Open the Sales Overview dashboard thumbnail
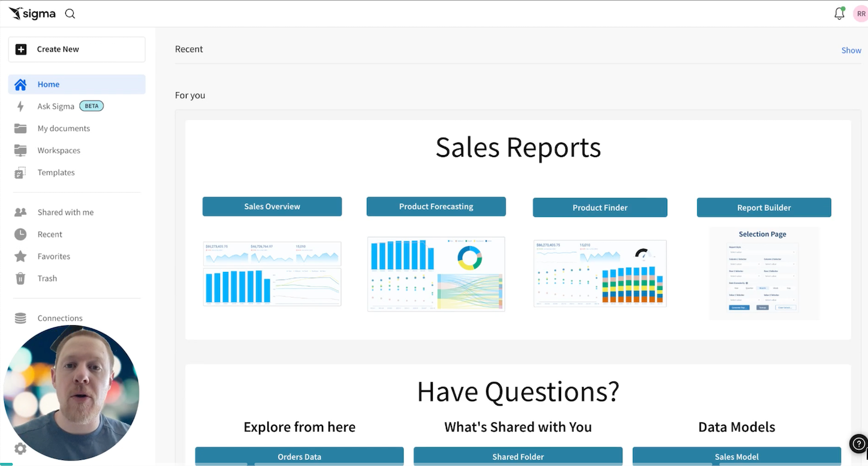This screenshot has width=868, height=466. (x=272, y=274)
